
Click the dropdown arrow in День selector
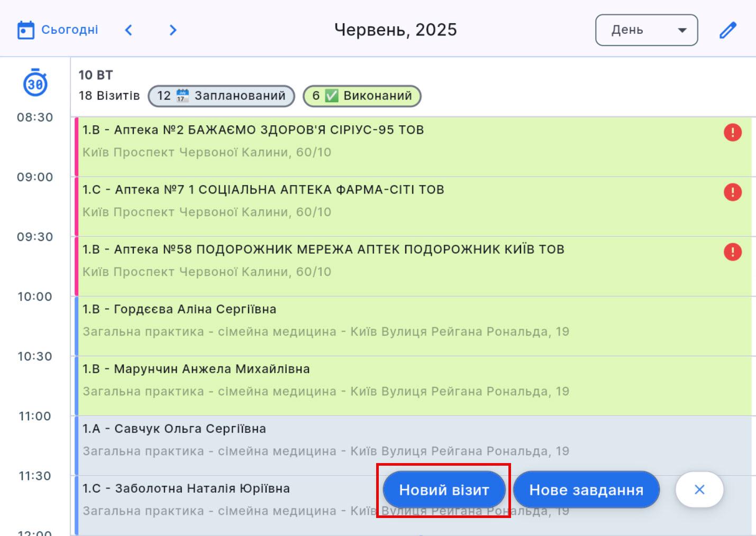pos(682,30)
